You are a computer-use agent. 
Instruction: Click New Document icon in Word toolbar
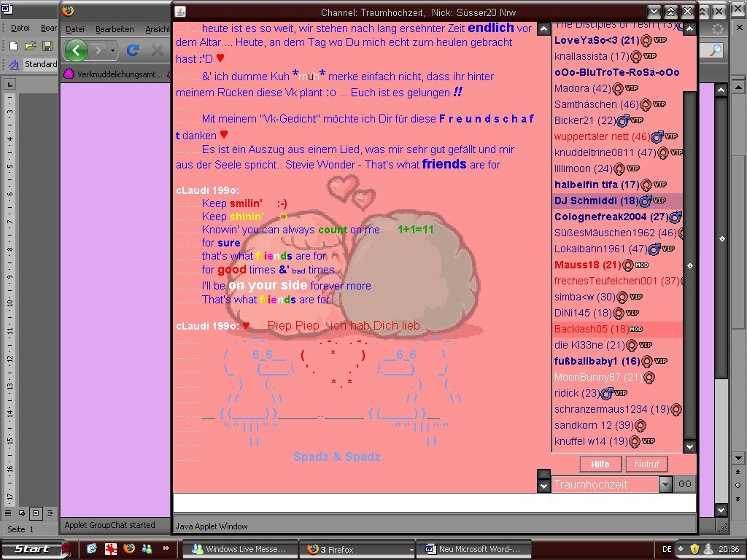[x=13, y=46]
